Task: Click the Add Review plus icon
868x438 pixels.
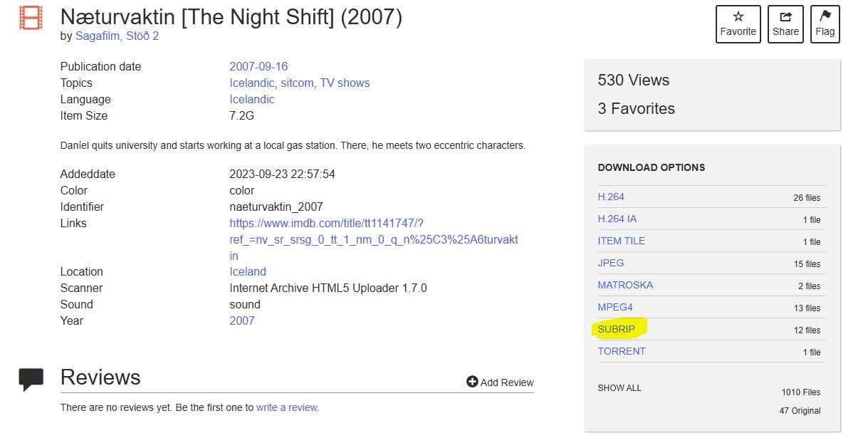Action: click(472, 382)
